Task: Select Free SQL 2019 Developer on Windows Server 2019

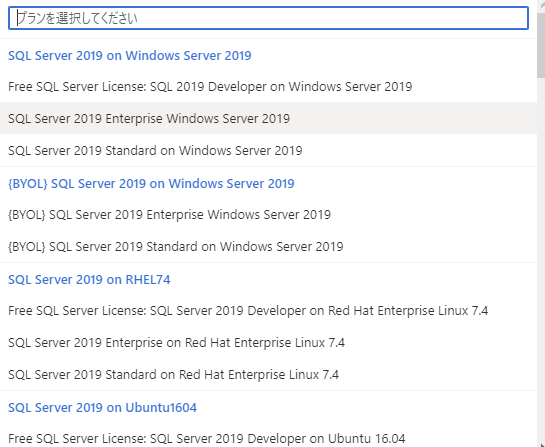Action: [x=268, y=86]
